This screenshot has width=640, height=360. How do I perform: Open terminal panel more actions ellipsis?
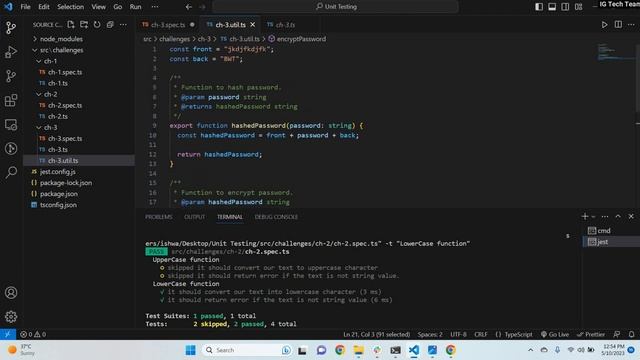605,216
